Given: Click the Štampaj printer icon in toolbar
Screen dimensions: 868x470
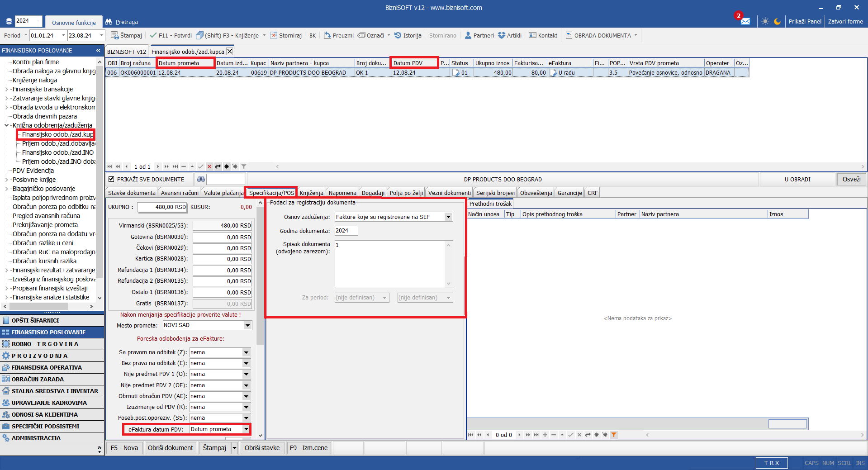Looking at the screenshot, I should [x=115, y=35].
